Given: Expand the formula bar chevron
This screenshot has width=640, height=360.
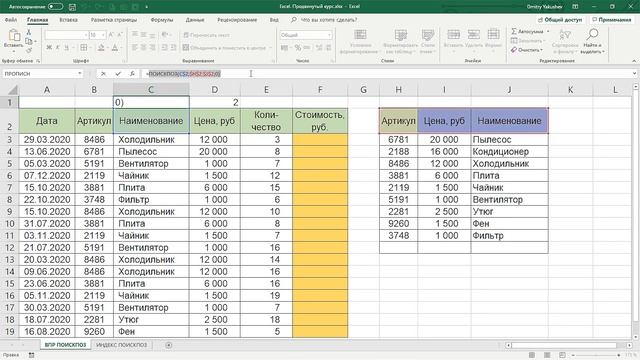Looking at the screenshot, I should [635, 73].
